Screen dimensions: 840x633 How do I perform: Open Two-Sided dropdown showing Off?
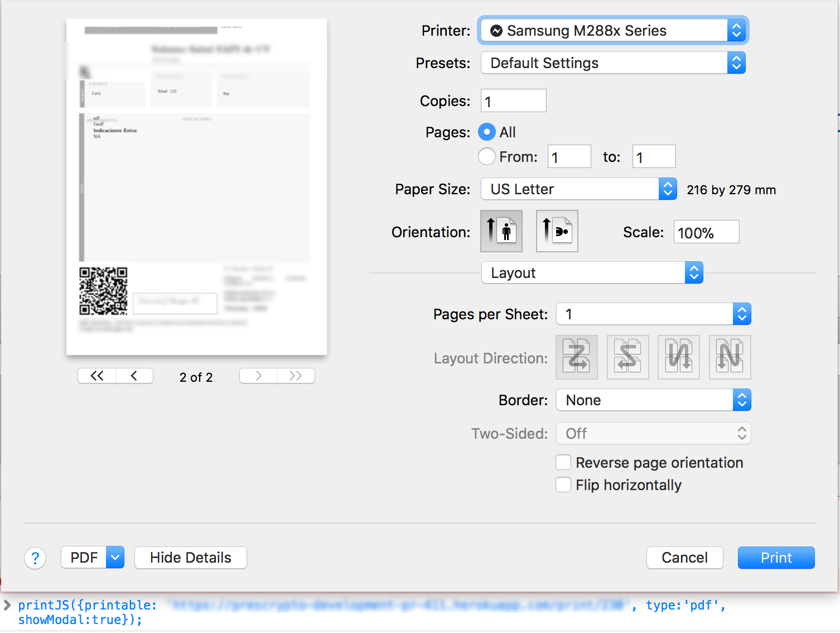(x=654, y=434)
